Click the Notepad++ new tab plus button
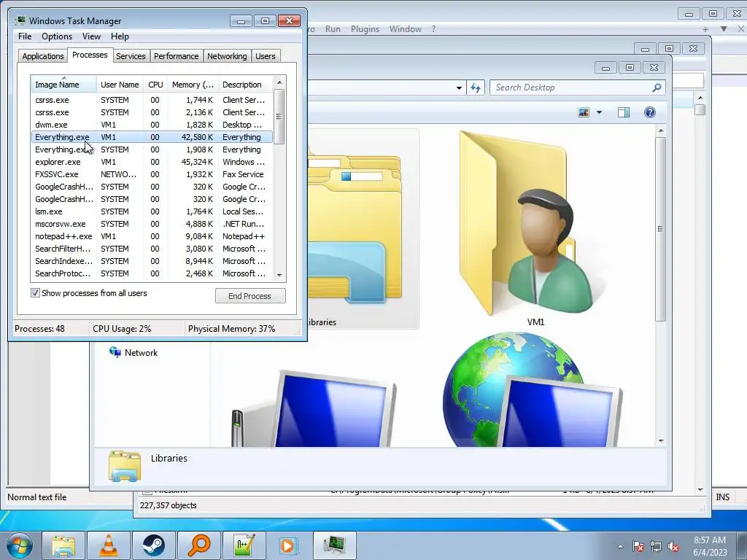 click(x=705, y=29)
